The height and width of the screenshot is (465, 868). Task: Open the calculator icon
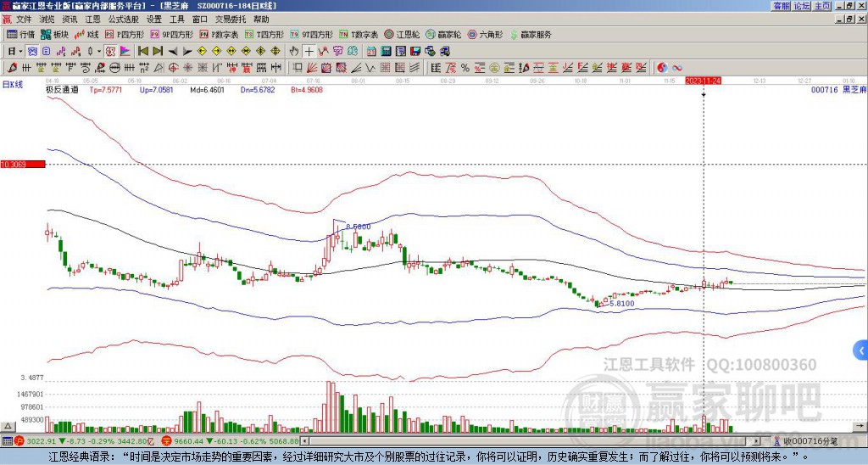(x=386, y=51)
